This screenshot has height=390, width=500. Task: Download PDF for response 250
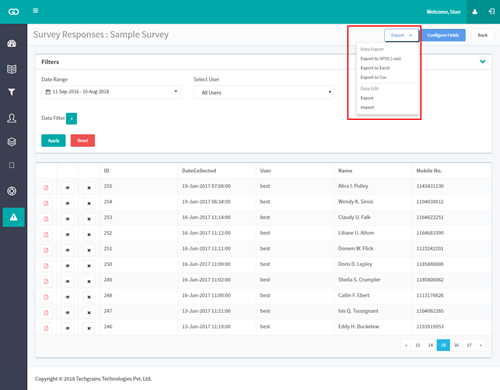point(46,266)
